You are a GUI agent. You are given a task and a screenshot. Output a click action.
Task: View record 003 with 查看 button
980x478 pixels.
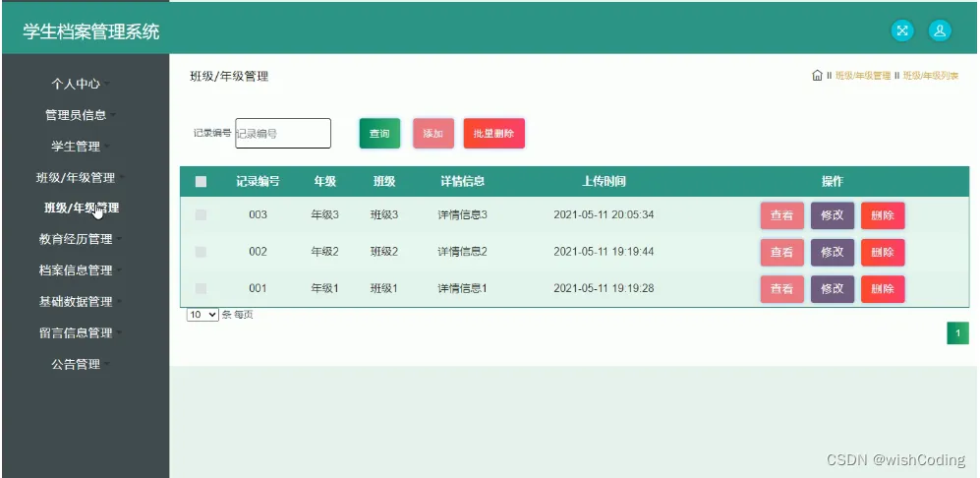[x=781, y=215]
